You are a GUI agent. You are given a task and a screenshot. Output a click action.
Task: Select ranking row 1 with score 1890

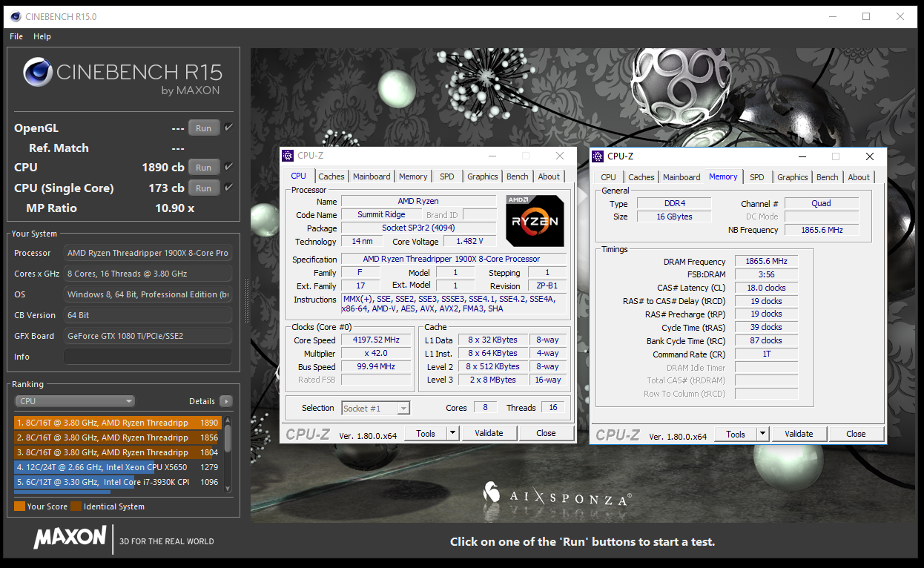click(x=117, y=423)
